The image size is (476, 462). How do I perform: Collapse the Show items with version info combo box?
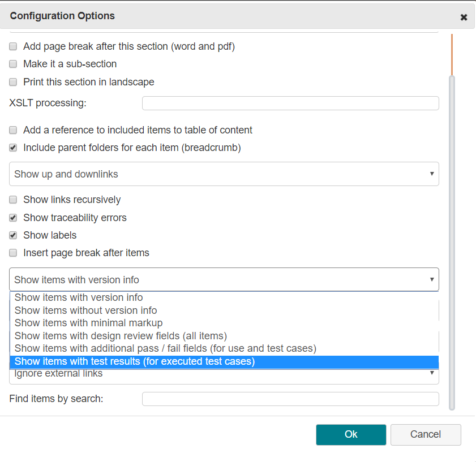tap(224, 279)
